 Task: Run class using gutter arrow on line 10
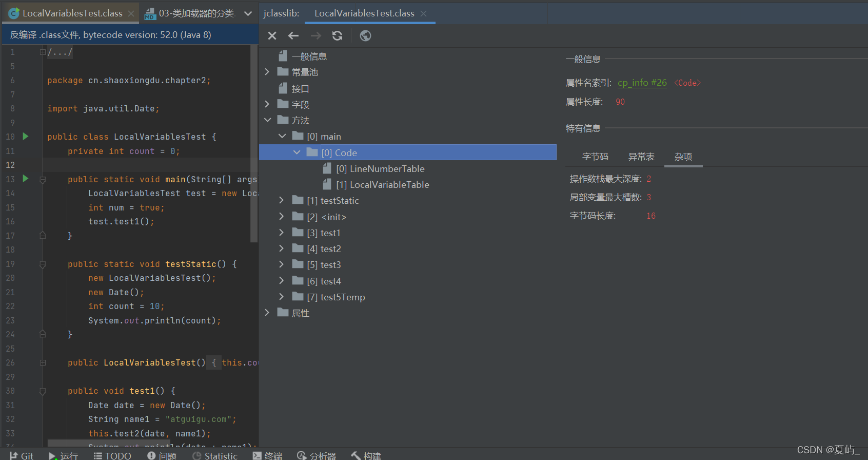26,137
